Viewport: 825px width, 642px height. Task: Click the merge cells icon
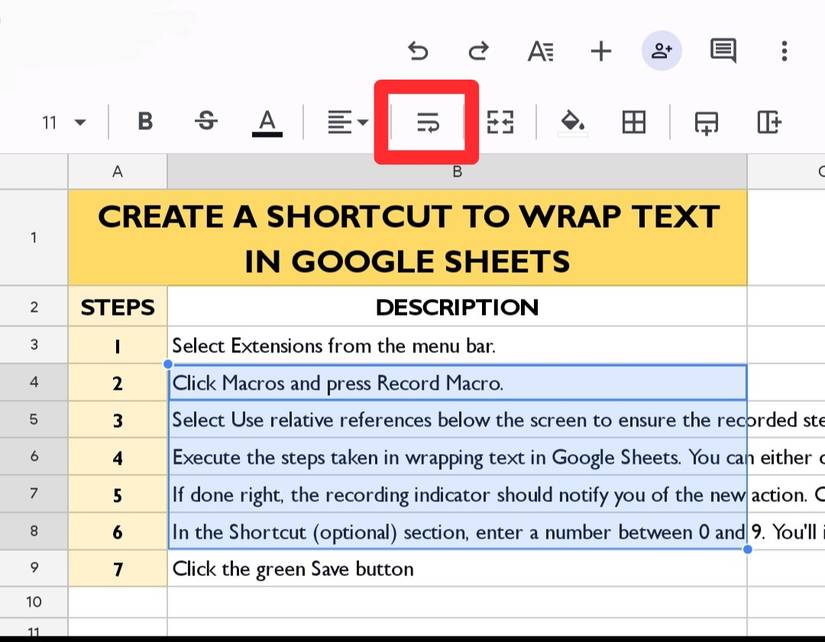tap(500, 123)
